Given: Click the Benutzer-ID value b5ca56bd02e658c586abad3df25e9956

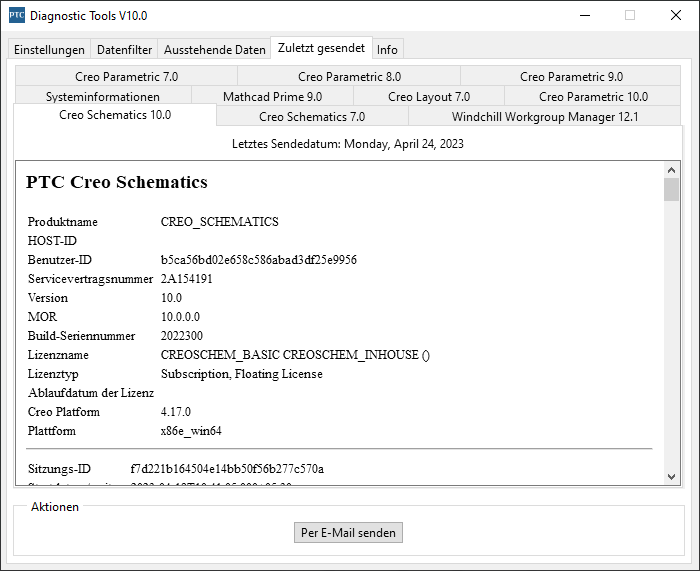Looking at the screenshot, I should click(258, 260).
